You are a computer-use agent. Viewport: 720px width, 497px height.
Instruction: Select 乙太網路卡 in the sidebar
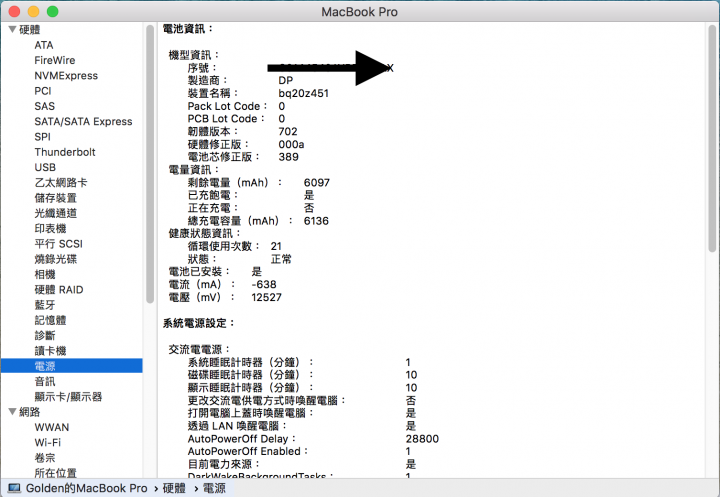pos(61,182)
